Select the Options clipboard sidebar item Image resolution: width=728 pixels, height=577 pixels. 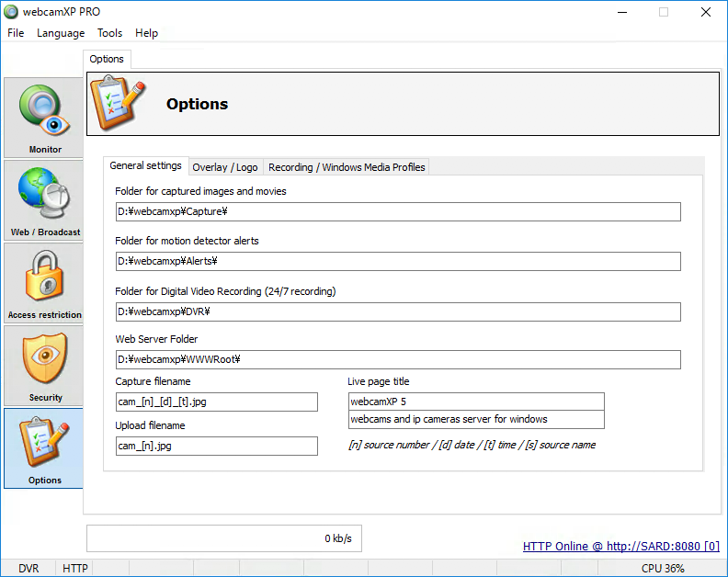click(x=43, y=448)
